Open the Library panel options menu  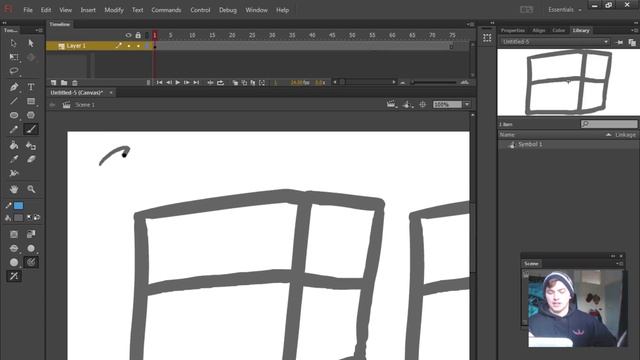pos(635,30)
